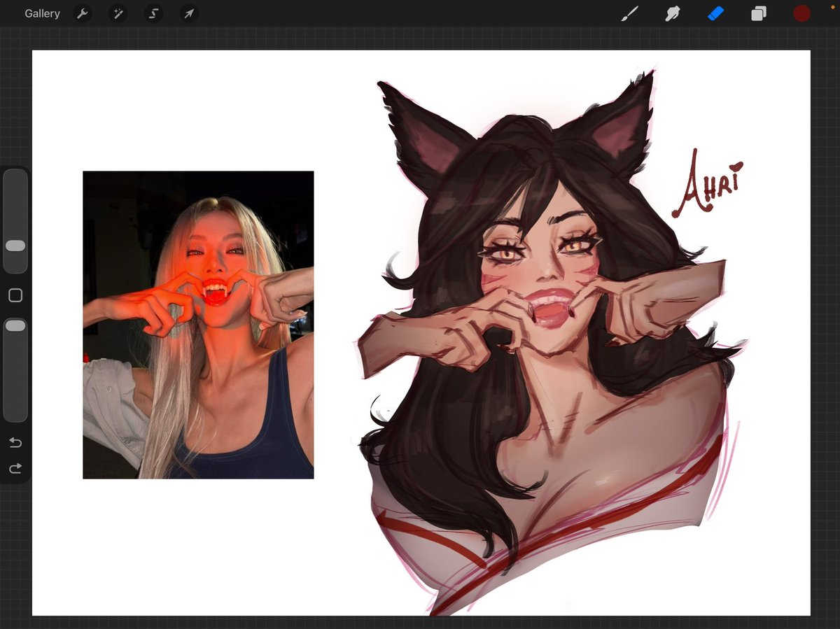Click the reference photo on canvas
The image size is (840, 629).
pyautogui.click(x=198, y=325)
